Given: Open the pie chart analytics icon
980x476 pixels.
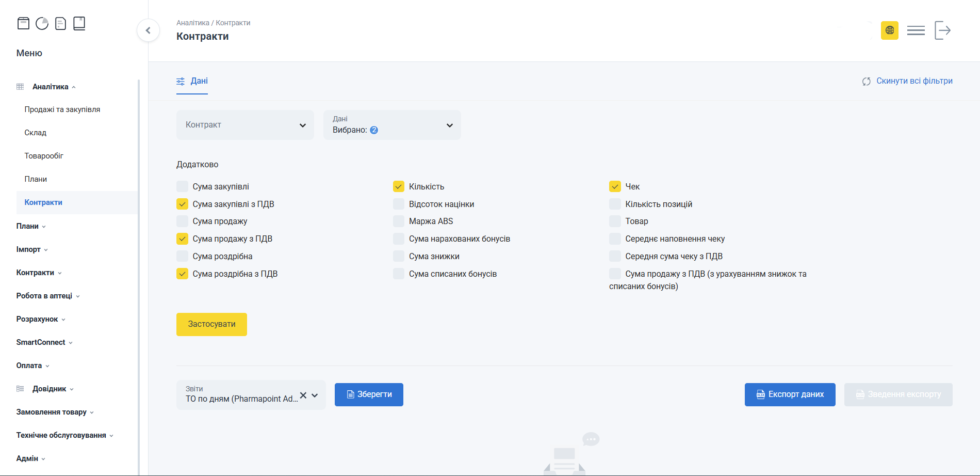Looking at the screenshot, I should pos(42,23).
